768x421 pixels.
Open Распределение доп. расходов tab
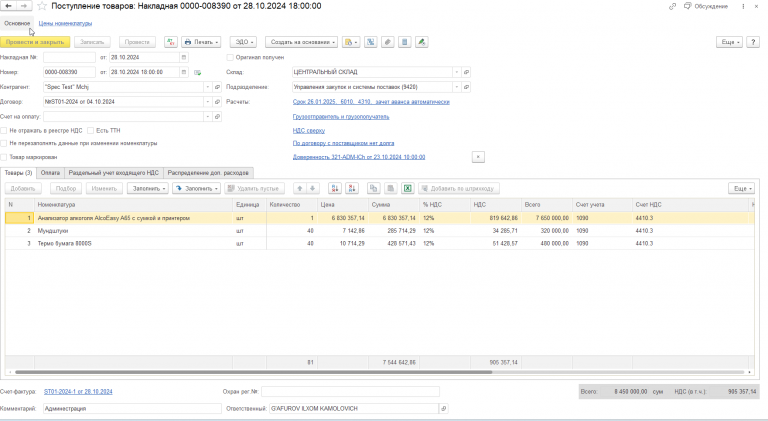pyautogui.click(x=208, y=173)
